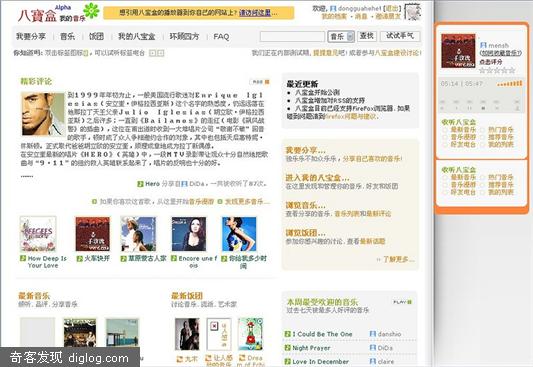Click the PLAY icon in weekly popular music
The height and width of the screenshot is (367, 533).
[x=403, y=302]
